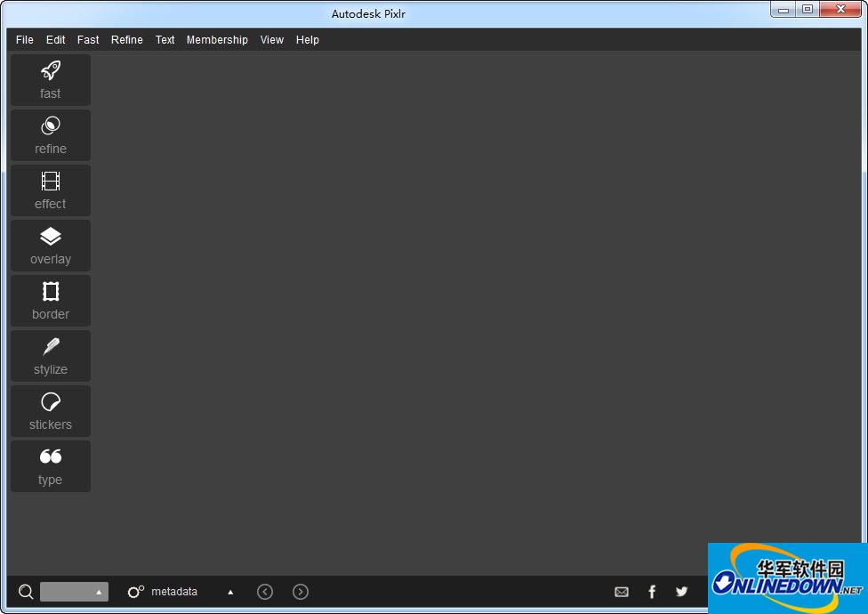Open the Text menu

(165, 40)
